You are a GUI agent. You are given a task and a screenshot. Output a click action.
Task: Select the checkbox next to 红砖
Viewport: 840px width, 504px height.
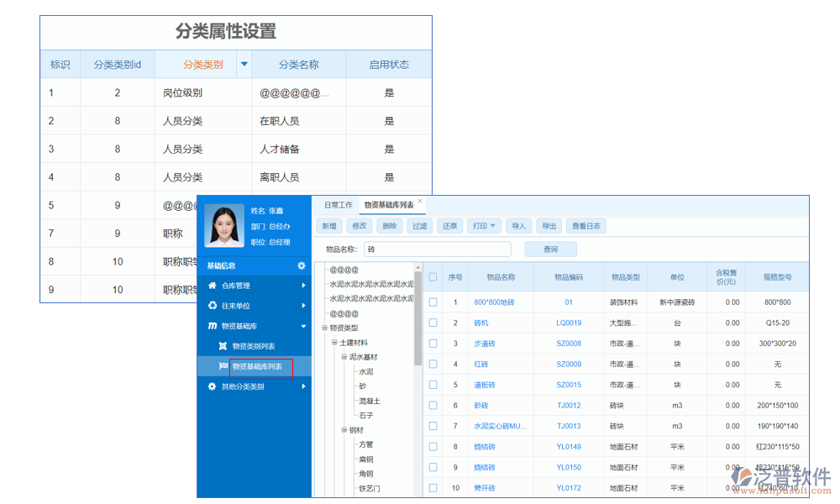point(433,364)
